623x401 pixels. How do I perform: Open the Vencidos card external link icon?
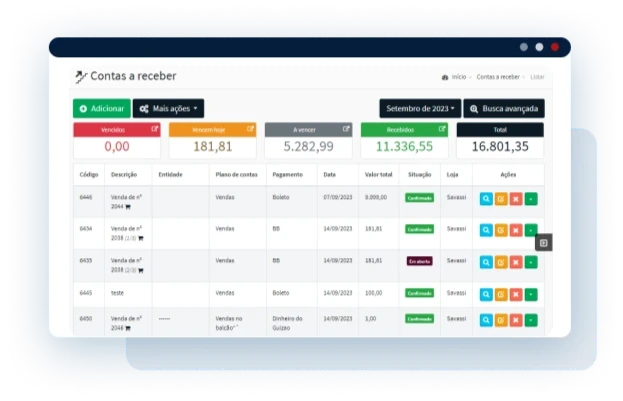(154, 129)
